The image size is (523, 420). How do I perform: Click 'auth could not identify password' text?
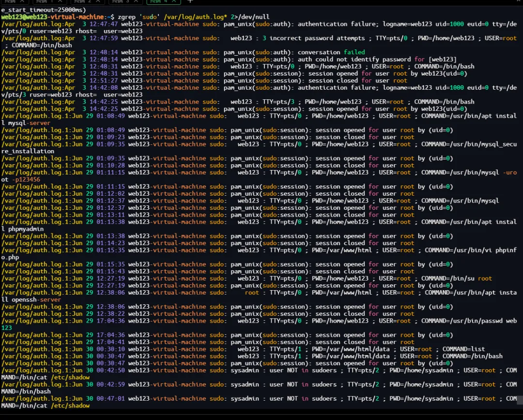click(354, 60)
